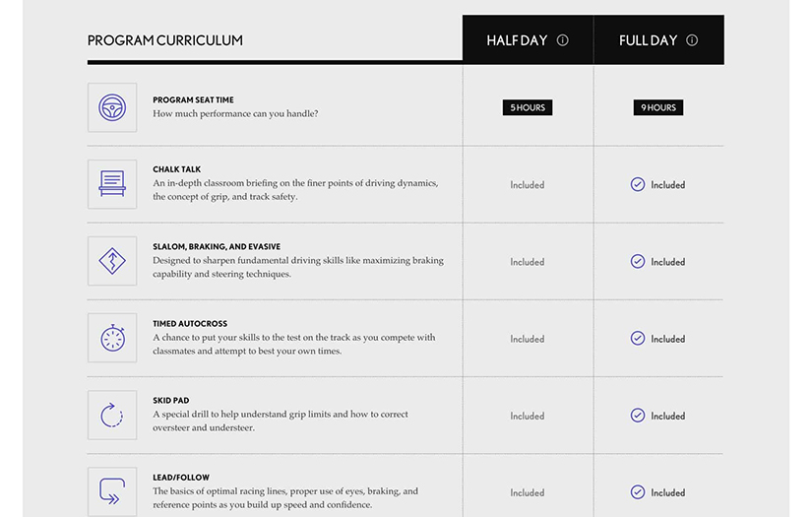Click the Full Day Chalk Talk checkmark
812x517 pixels.
638,184
